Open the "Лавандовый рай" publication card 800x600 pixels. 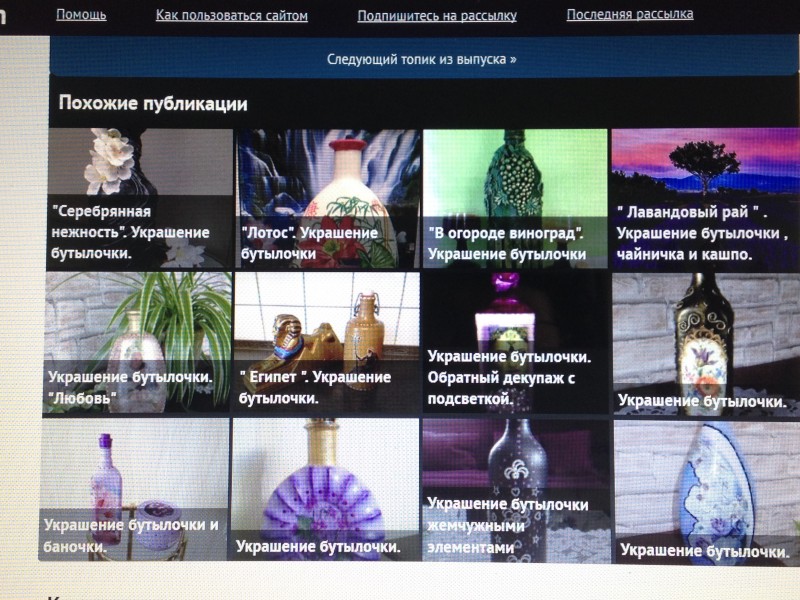(706, 199)
